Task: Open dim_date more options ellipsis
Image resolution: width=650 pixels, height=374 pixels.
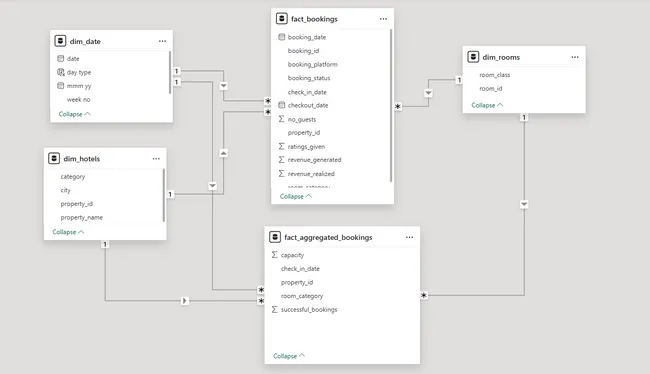Action: [162, 41]
